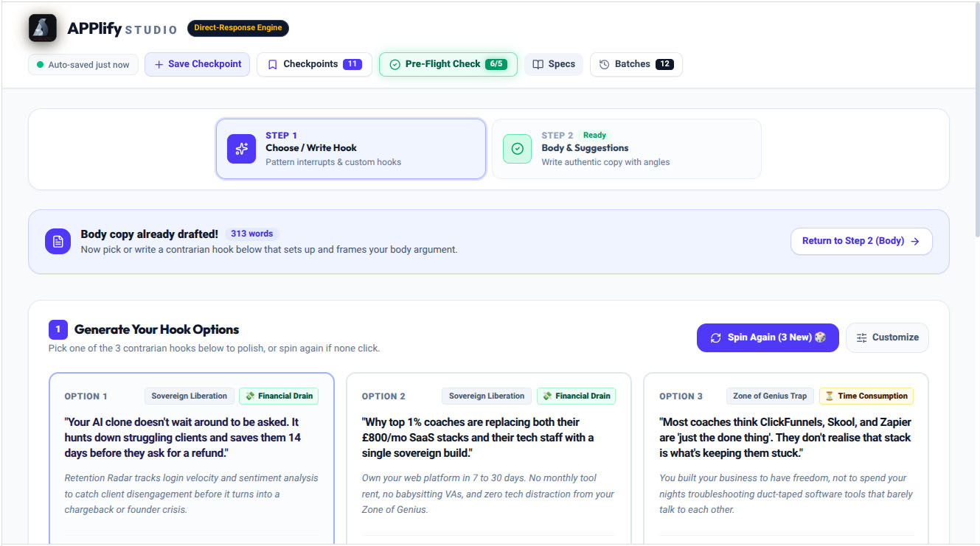
Task: Click the Zone of Genius Trap tag
Action: coord(771,396)
